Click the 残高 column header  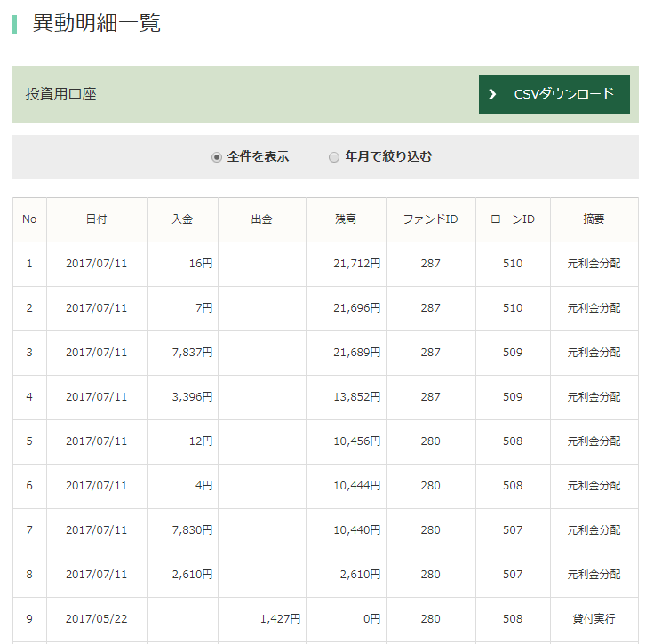[x=346, y=219]
